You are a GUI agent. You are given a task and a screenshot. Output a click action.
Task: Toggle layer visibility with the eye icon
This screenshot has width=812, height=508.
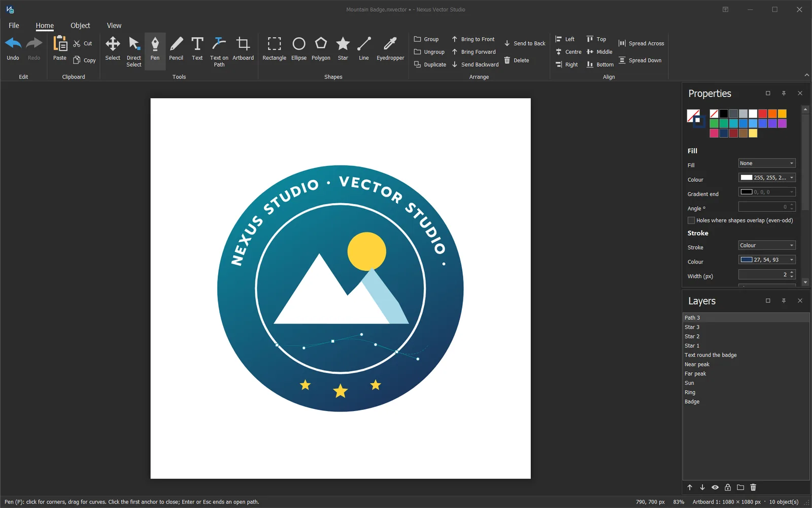pyautogui.click(x=715, y=487)
